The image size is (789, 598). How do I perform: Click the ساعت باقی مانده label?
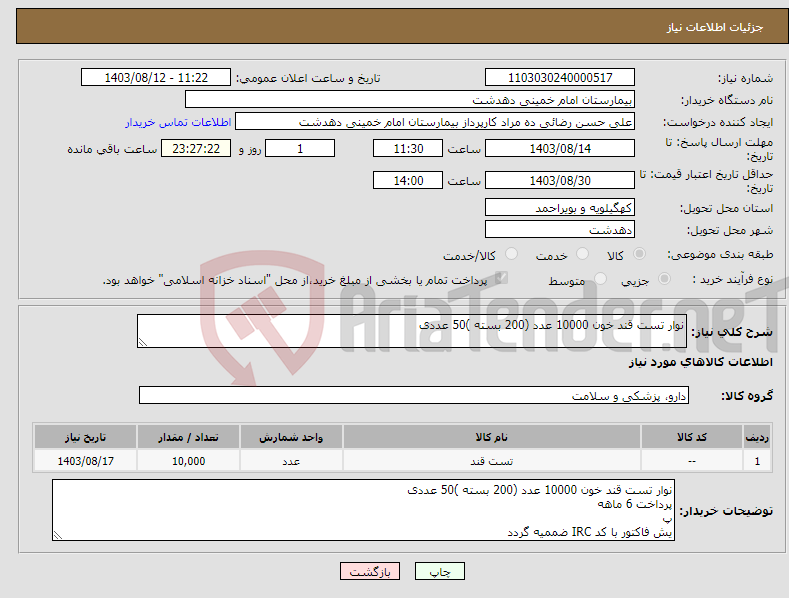pyautogui.click(x=112, y=150)
